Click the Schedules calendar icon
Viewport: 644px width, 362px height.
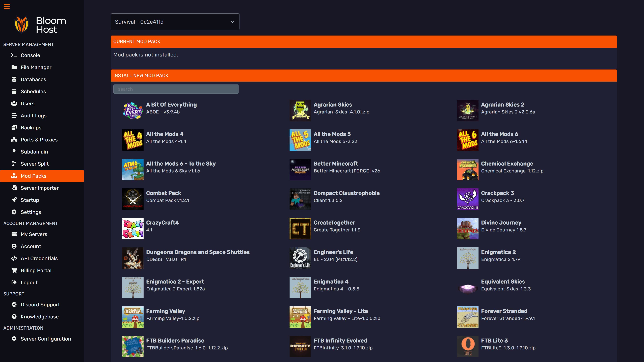pyautogui.click(x=14, y=92)
